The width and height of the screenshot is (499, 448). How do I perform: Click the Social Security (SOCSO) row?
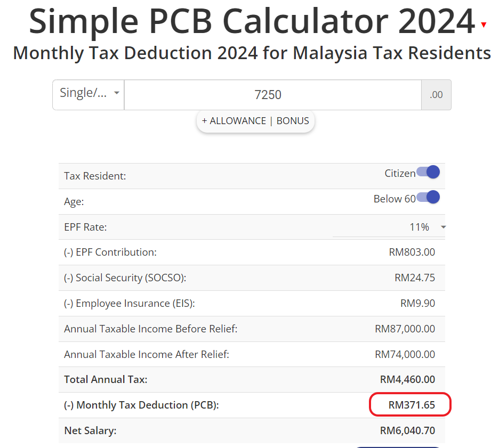252,278
